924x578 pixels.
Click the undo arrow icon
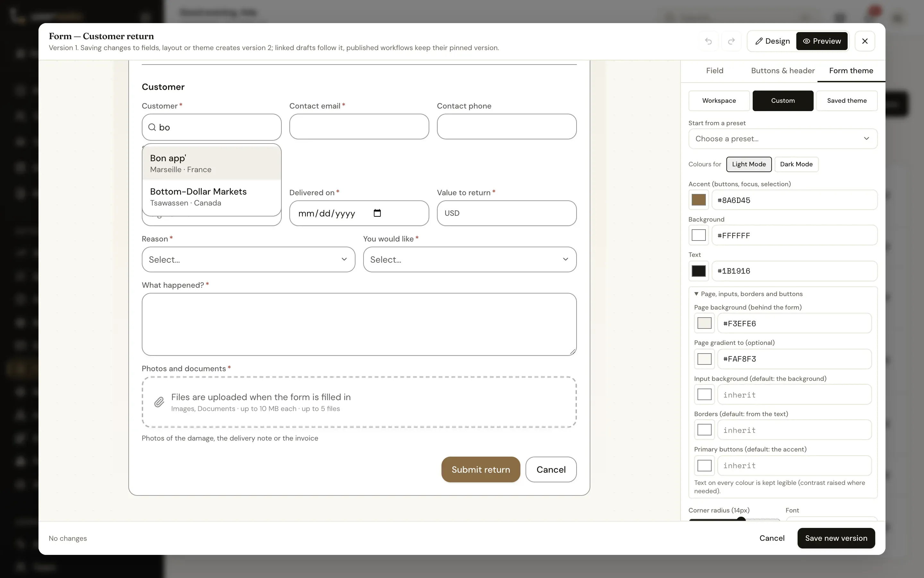point(708,41)
